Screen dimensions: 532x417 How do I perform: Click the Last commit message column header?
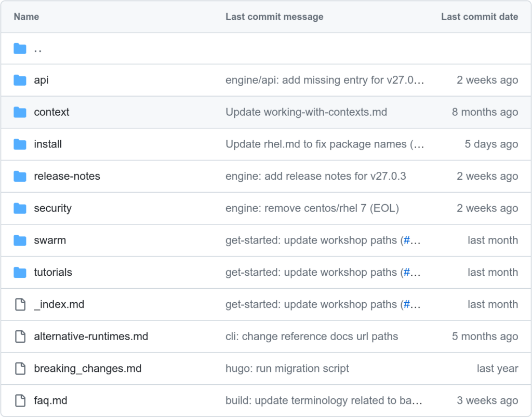click(x=274, y=17)
